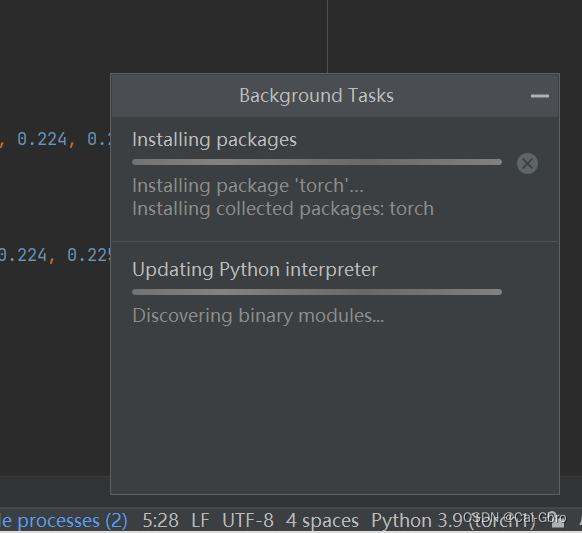Select the Installing packages task title
Screen dimensions: 582x533
tap(215, 140)
